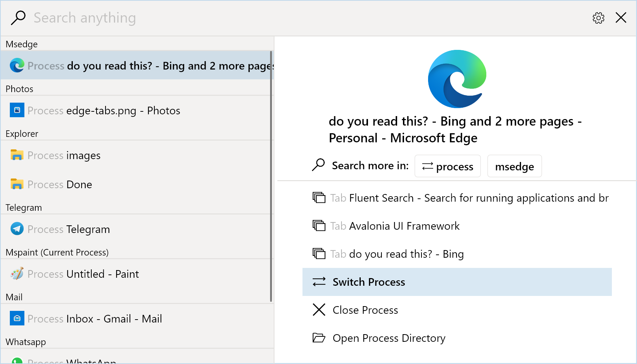Filter search by process tag
The width and height of the screenshot is (637, 364).
pyautogui.click(x=447, y=166)
